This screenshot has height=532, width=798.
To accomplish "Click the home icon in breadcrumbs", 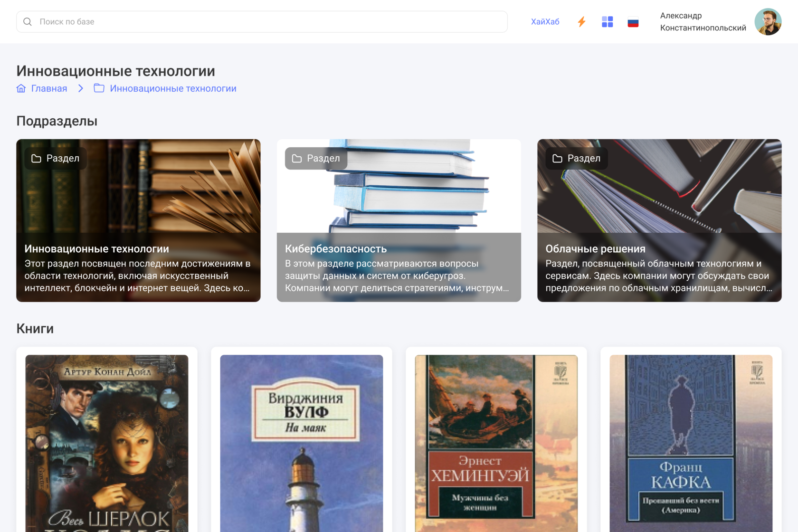I will click(x=21, y=88).
